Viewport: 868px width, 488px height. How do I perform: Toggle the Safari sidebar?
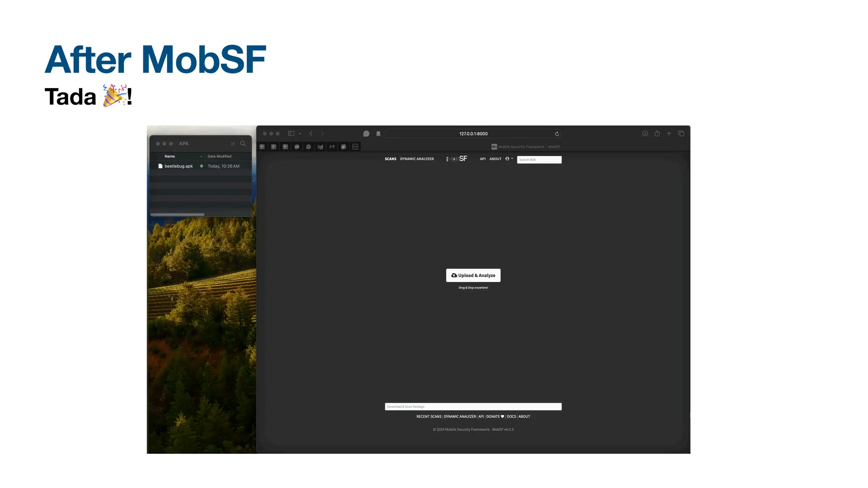(291, 133)
